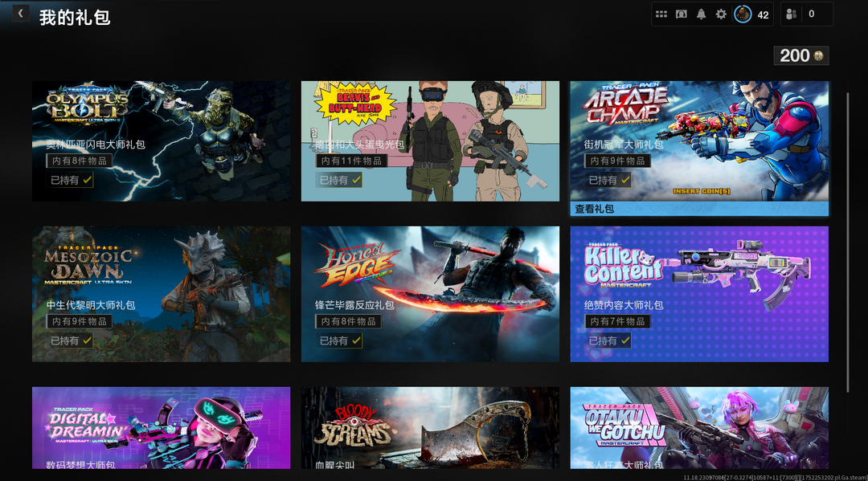The width and height of the screenshot is (868, 481).
Task: Click the 内有7件物品 label
Action: tap(617, 321)
